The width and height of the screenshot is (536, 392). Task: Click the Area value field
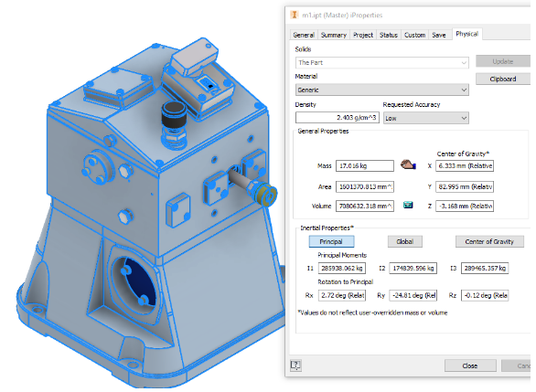point(365,186)
